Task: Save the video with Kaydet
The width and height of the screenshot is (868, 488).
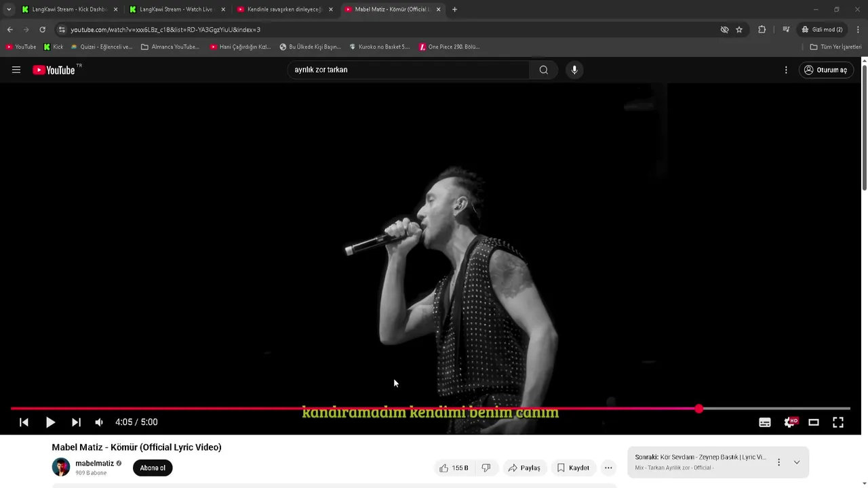Action: point(573,468)
